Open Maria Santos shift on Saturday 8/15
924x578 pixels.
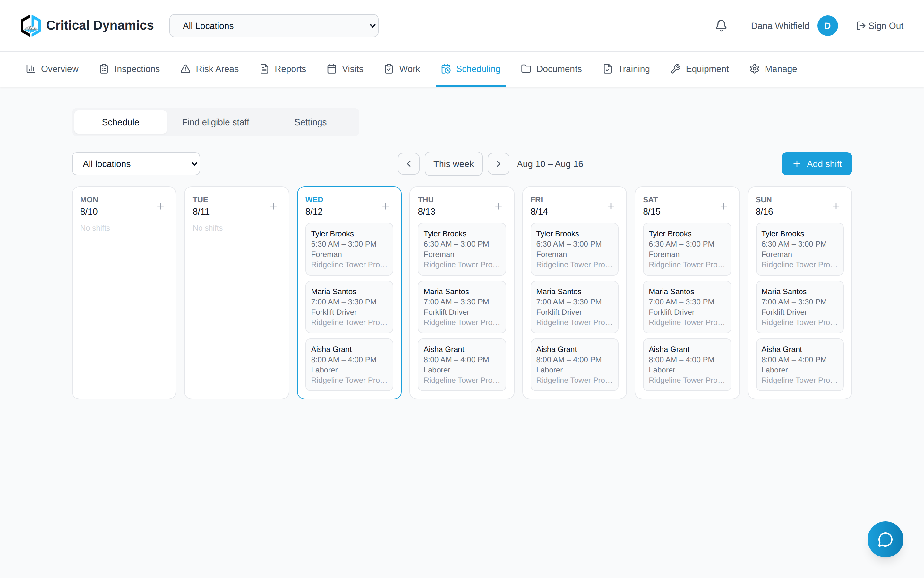point(687,307)
